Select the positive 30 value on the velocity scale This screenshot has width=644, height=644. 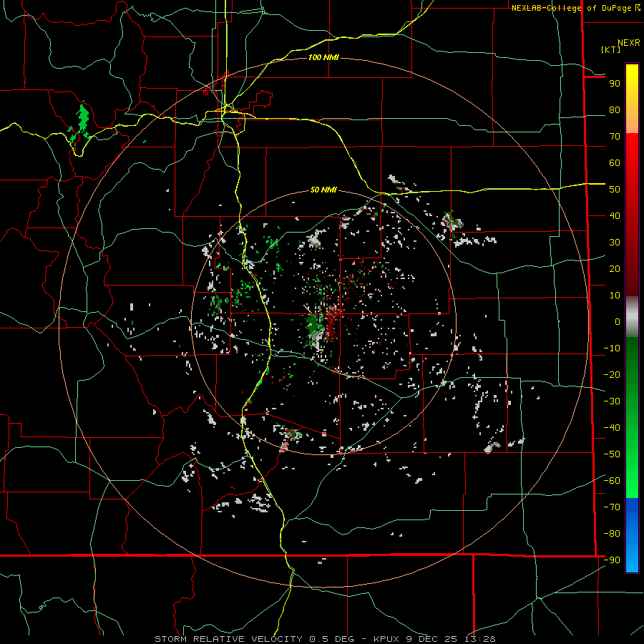[615, 243]
